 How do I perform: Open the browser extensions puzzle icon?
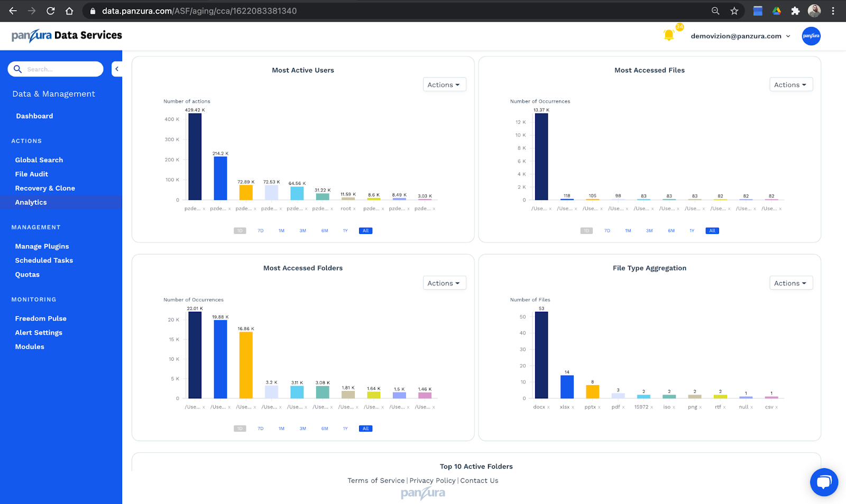point(795,11)
